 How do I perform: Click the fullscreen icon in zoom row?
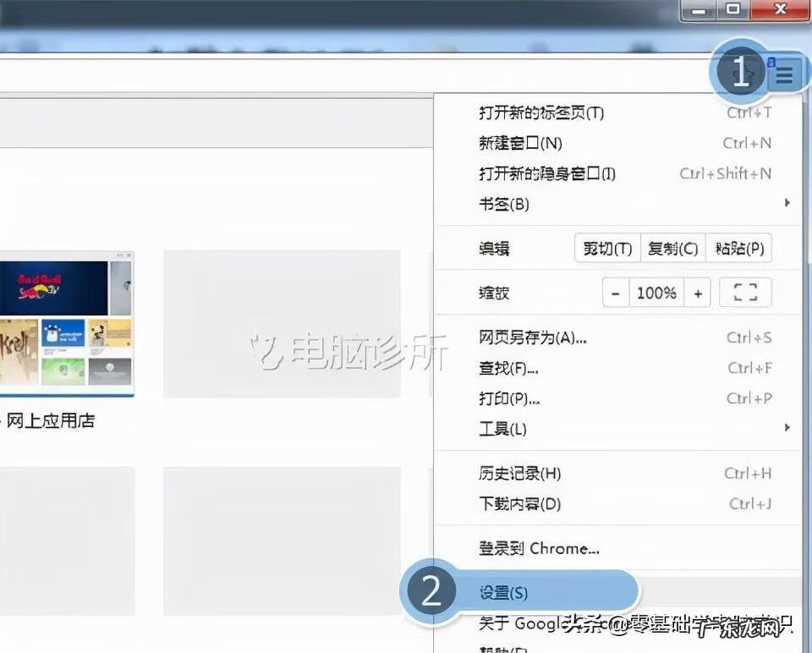pyautogui.click(x=744, y=294)
